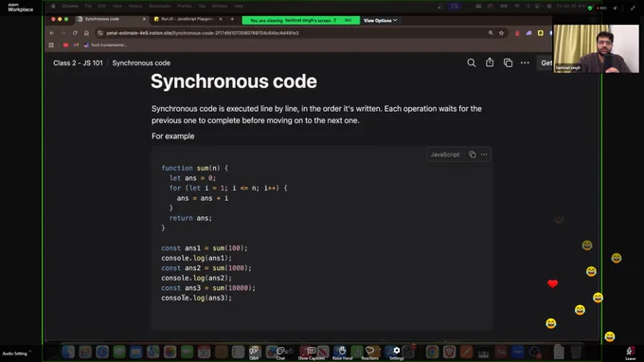Click code line 'function sum(n) {'
The image size is (644, 362).
[x=195, y=168]
